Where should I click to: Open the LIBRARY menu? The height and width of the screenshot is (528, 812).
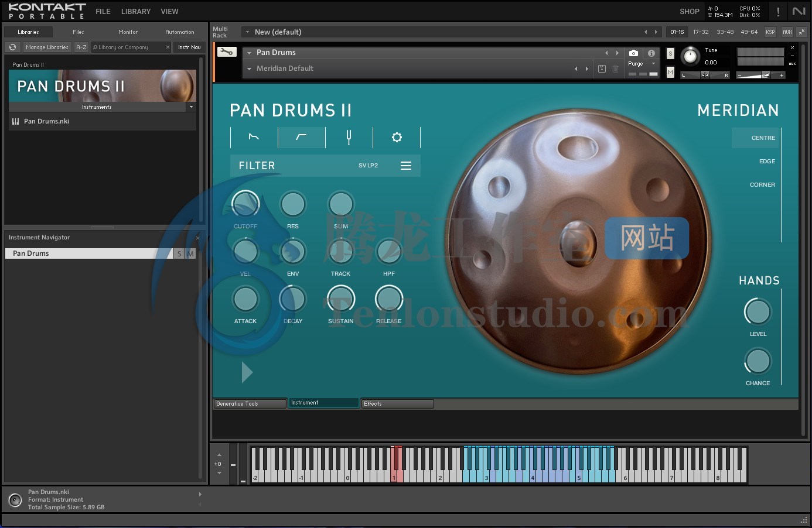coord(136,12)
